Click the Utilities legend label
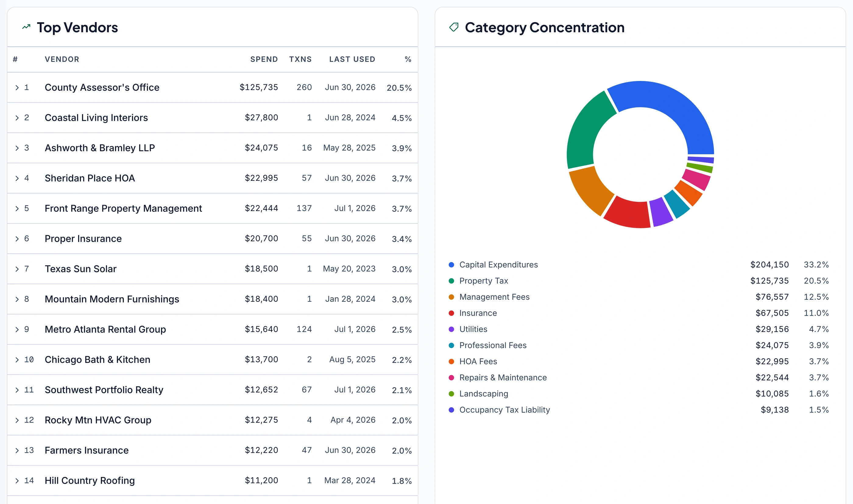 pos(473,329)
